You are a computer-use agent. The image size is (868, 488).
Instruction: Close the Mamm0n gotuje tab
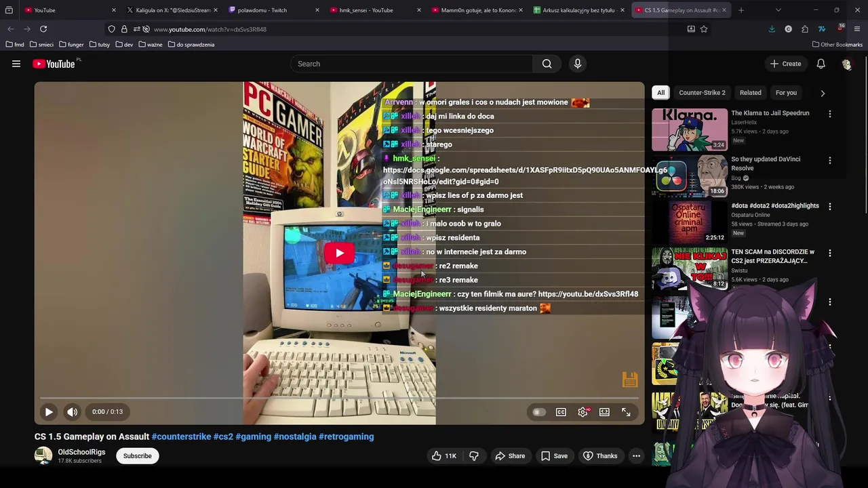pyautogui.click(x=521, y=10)
